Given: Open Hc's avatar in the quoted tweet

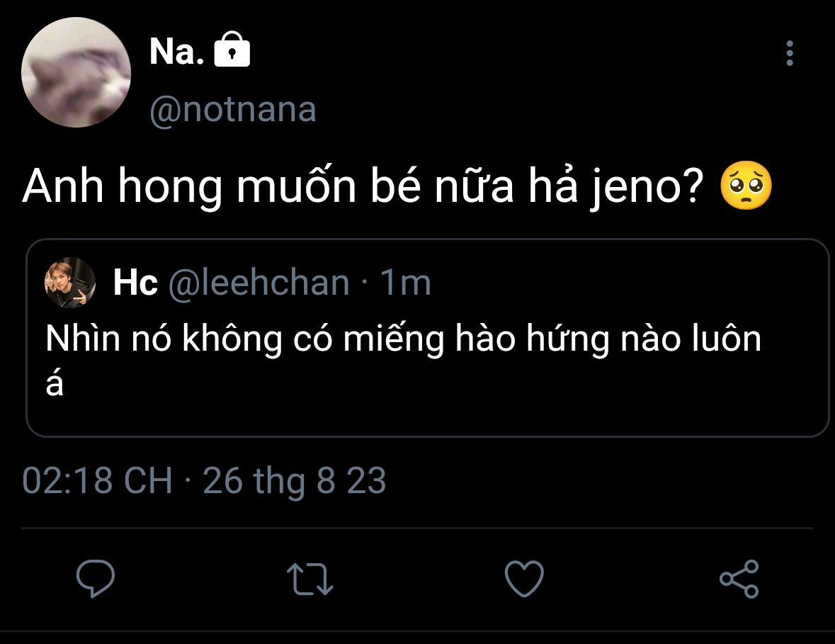Looking at the screenshot, I should tap(71, 283).
